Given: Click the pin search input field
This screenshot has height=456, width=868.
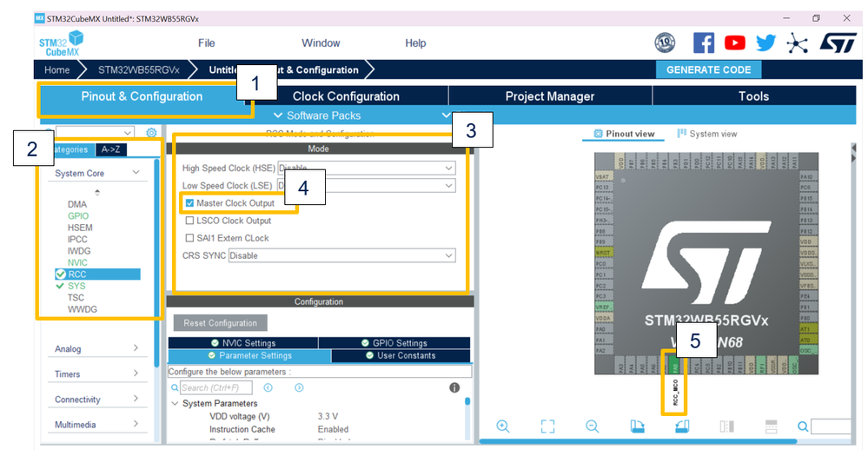Looking at the screenshot, I should point(831,426).
